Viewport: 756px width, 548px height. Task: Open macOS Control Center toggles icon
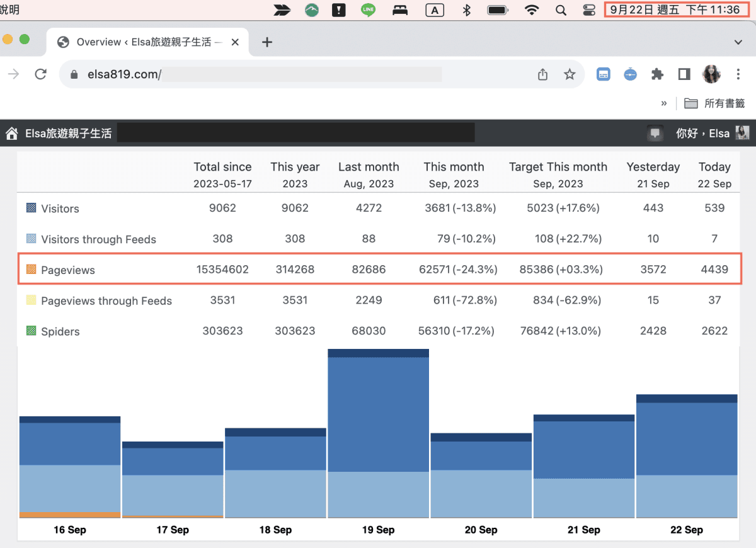589,10
